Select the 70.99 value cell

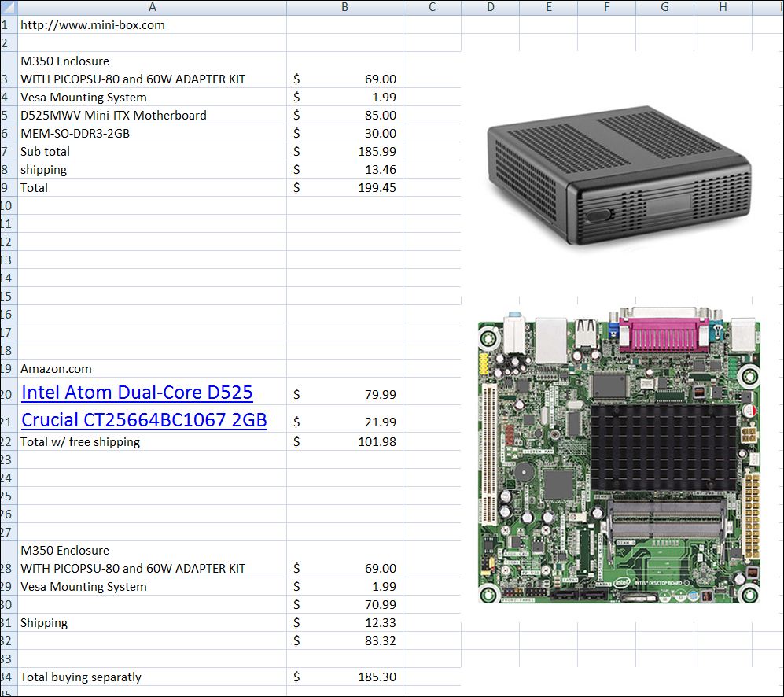344,604
